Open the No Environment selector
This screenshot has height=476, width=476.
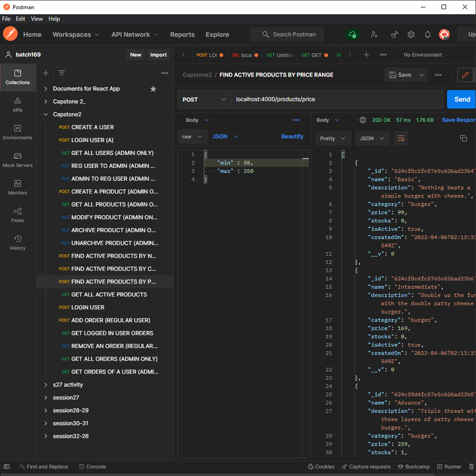click(423, 55)
